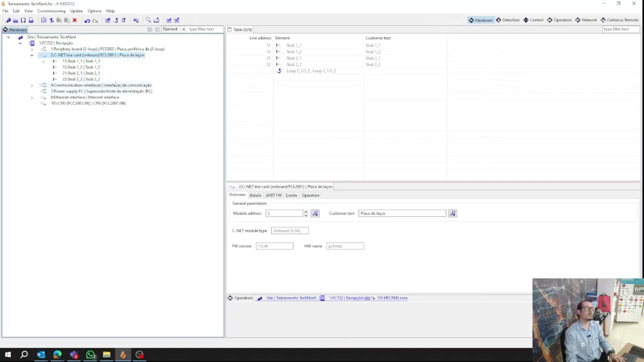This screenshot has width=644, height=362.
Task: Expand the 1:Periphery board (2-loop) node
Action: coord(32,49)
